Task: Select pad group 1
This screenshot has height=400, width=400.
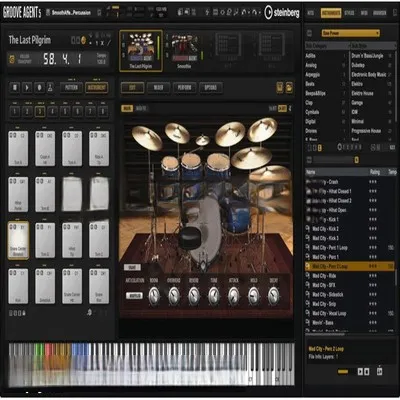Action: [x=15, y=111]
